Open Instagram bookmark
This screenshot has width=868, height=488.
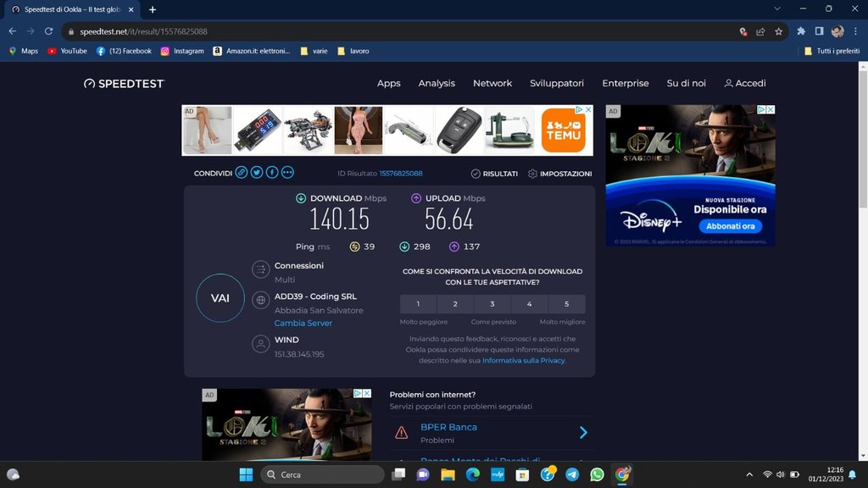tap(182, 51)
